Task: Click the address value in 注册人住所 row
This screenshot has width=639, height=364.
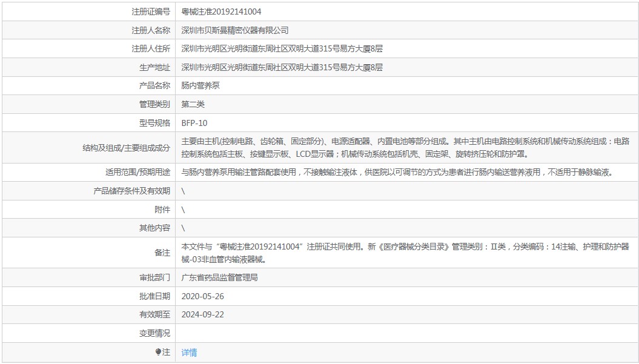Action: click(282, 49)
